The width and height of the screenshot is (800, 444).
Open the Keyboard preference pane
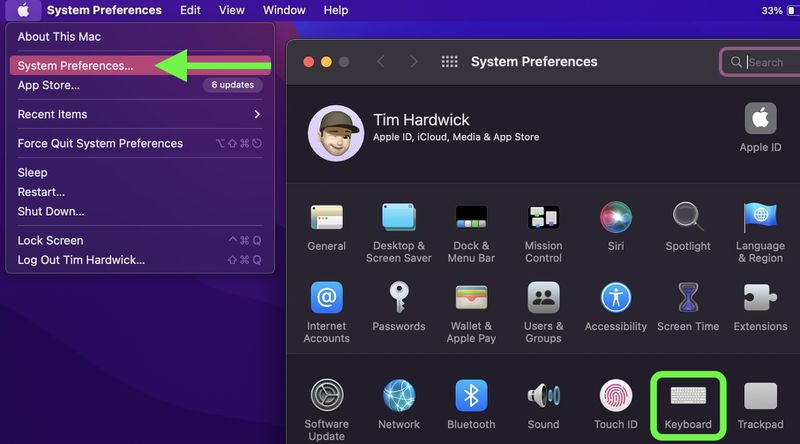[687, 397]
